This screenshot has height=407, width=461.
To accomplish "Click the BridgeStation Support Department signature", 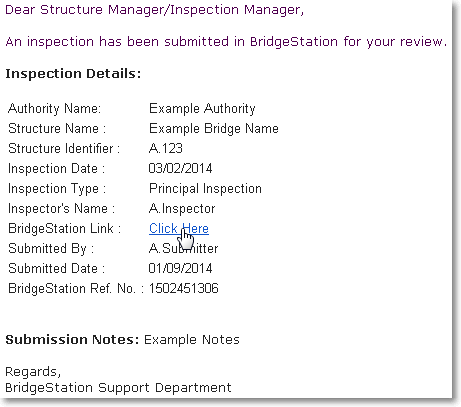I will point(118,388).
